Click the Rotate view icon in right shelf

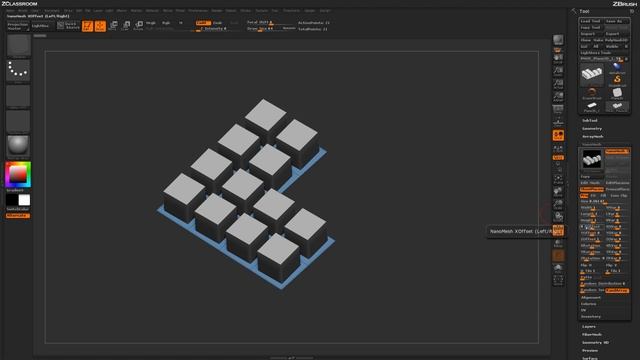pyautogui.click(x=558, y=217)
